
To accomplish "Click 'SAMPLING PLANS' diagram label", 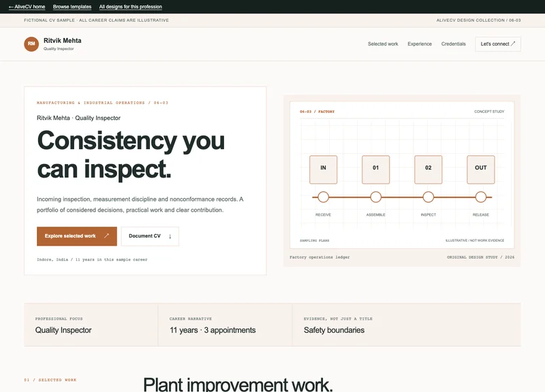I will (314, 240).
